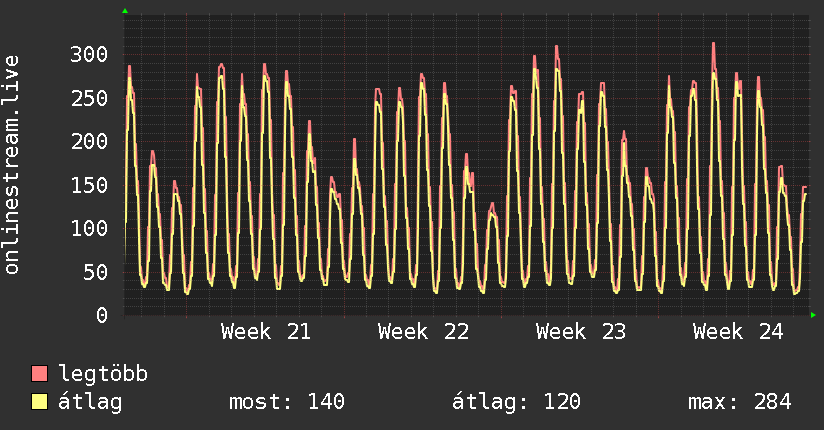Select the Week 24 axis label
The width and height of the screenshot is (824, 430).
tap(738, 332)
